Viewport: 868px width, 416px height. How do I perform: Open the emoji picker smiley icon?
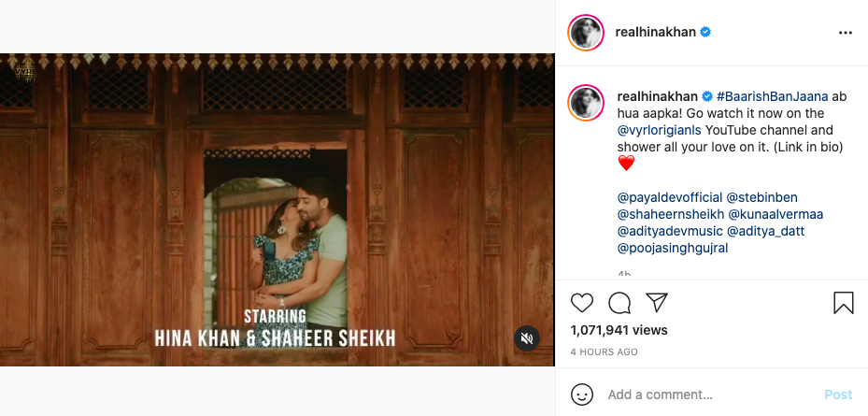(582, 394)
